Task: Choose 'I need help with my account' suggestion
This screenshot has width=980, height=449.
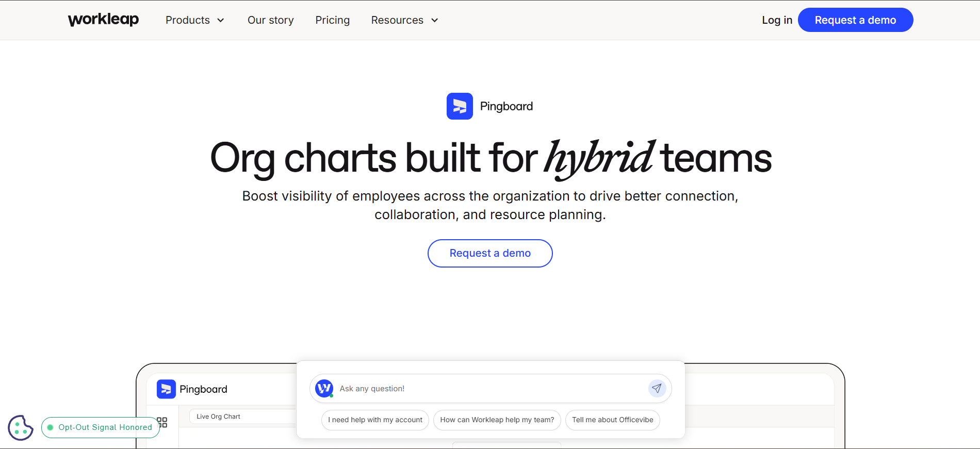Action: pos(375,420)
